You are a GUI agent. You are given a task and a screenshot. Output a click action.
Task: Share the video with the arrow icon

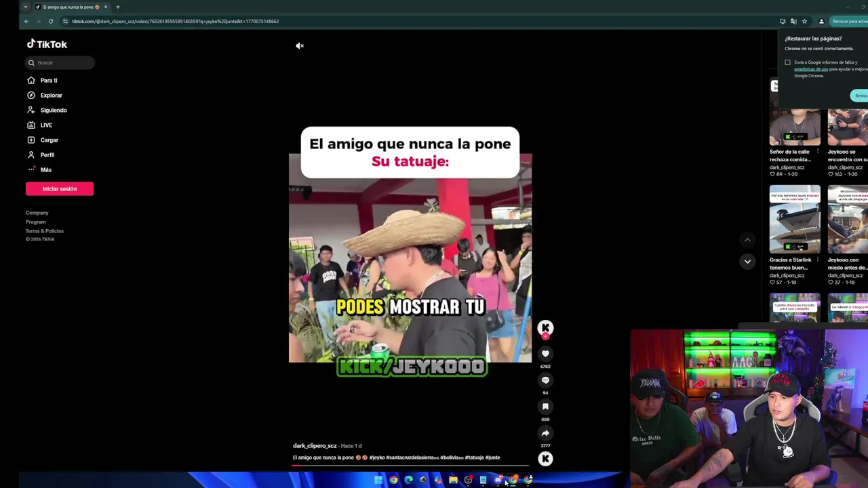545,433
